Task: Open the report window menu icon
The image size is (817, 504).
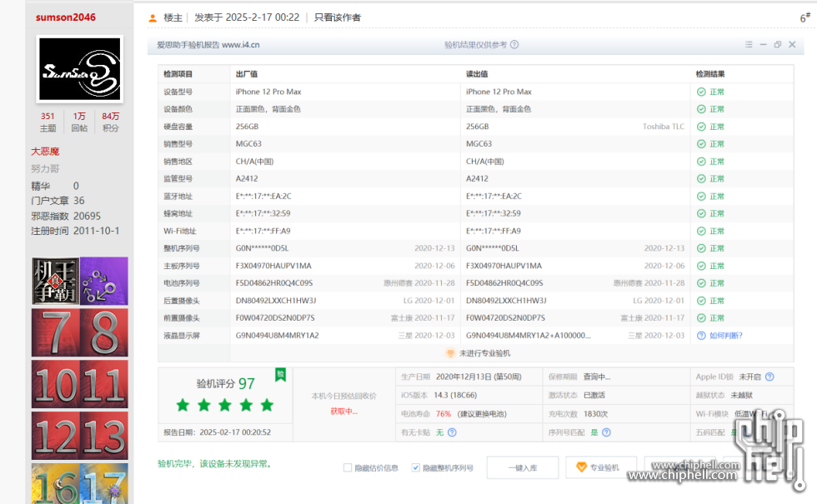Action: pos(749,45)
